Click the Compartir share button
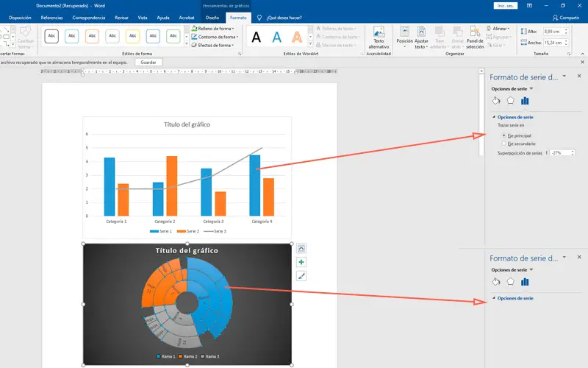 566,18
